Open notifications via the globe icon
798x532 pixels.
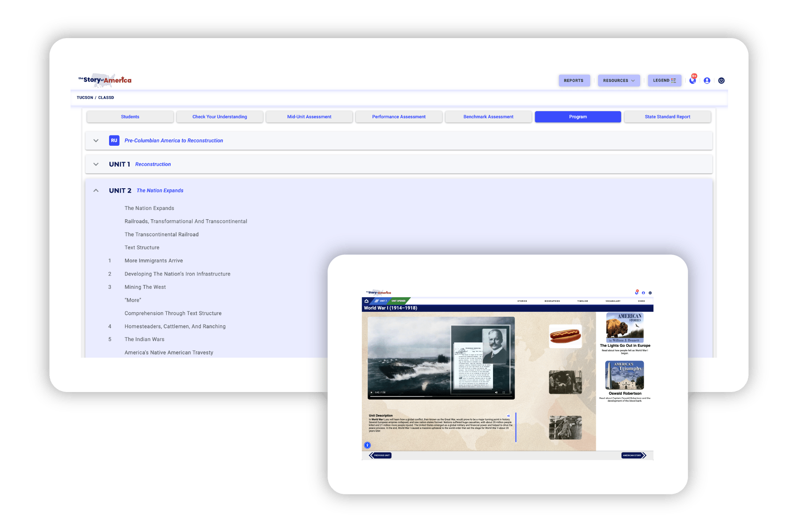[693, 81]
